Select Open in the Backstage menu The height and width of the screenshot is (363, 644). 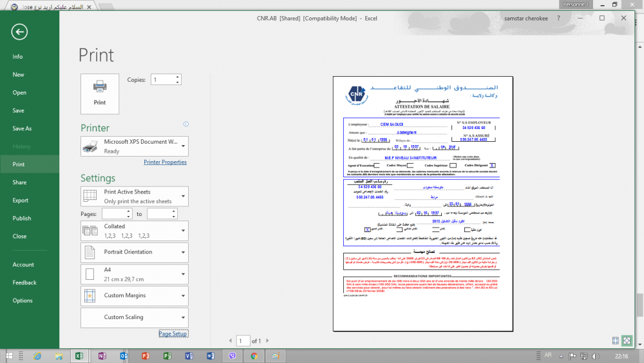click(x=19, y=92)
